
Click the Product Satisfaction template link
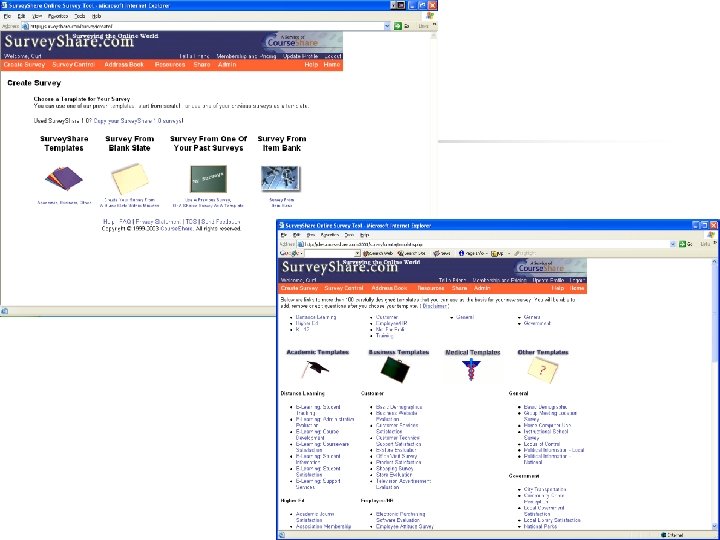pyautogui.click(x=398, y=462)
